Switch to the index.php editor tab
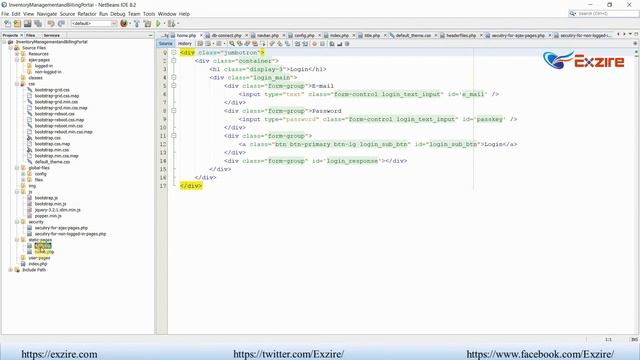This screenshot has width=640, height=360. 339,36
